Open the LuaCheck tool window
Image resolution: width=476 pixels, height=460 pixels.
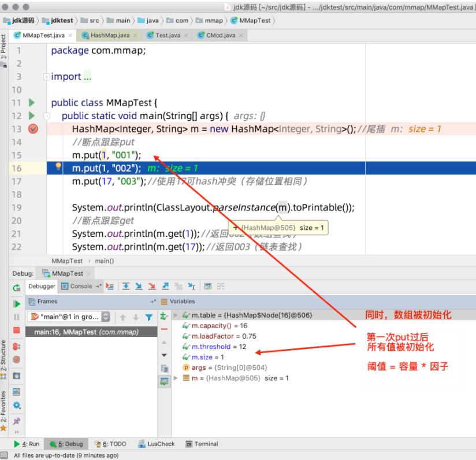point(157,444)
